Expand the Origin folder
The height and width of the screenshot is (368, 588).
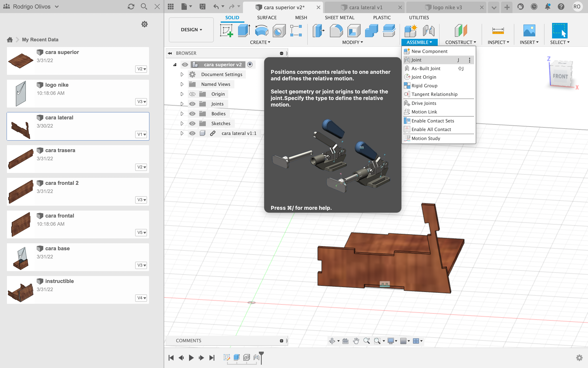[x=182, y=94]
